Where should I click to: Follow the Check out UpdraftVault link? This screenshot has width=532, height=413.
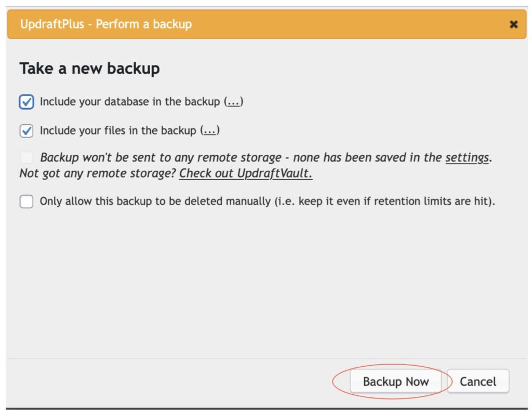(x=246, y=173)
